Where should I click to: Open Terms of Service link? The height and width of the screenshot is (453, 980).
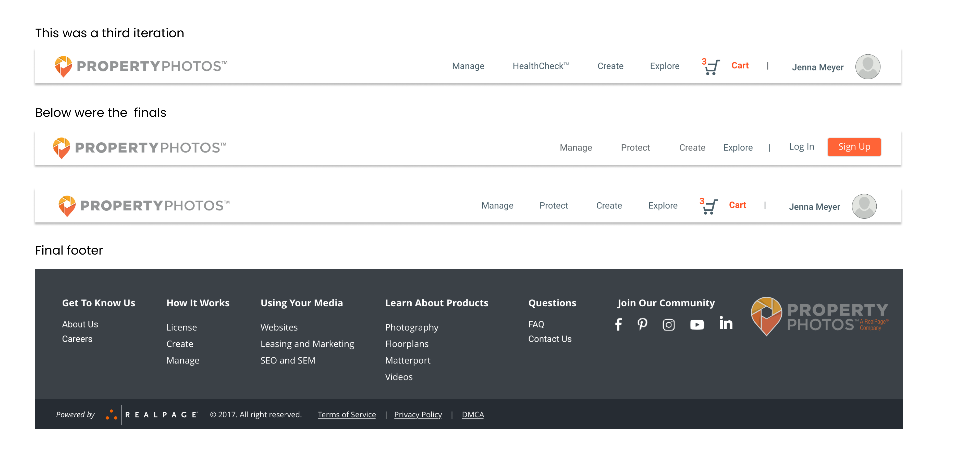pyautogui.click(x=347, y=414)
